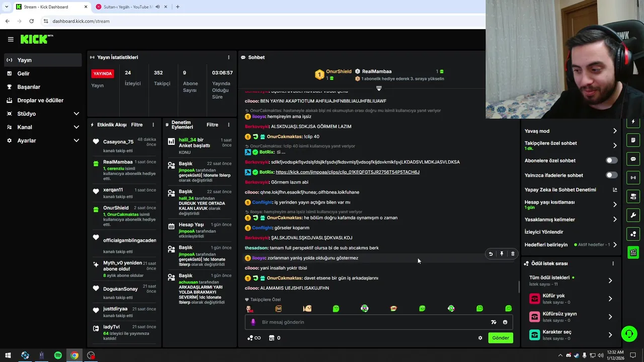The image size is (644, 362).
Task: Open Küfürsüz yayın reward requests
Action: coord(571,317)
